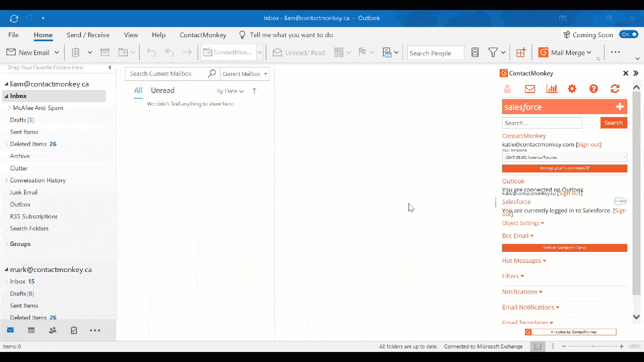Reverse sort order with the up arrow

254,91
